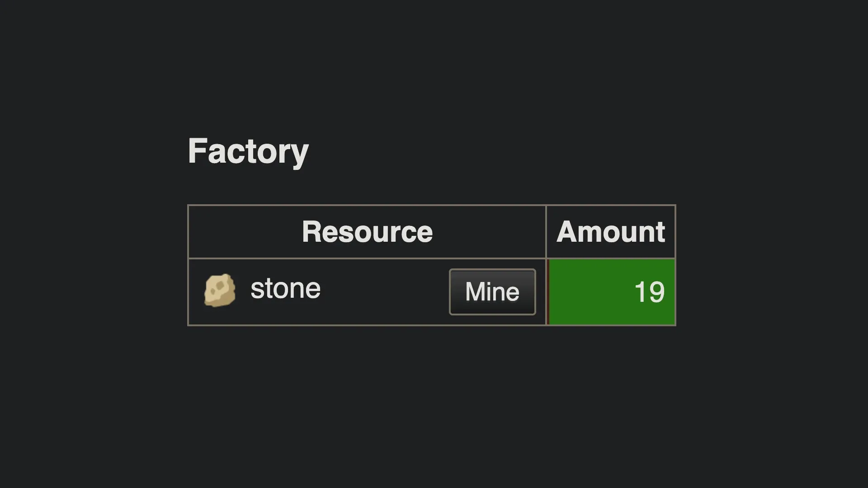Click the green background left of 19
The image size is (868, 488).
[588, 292]
